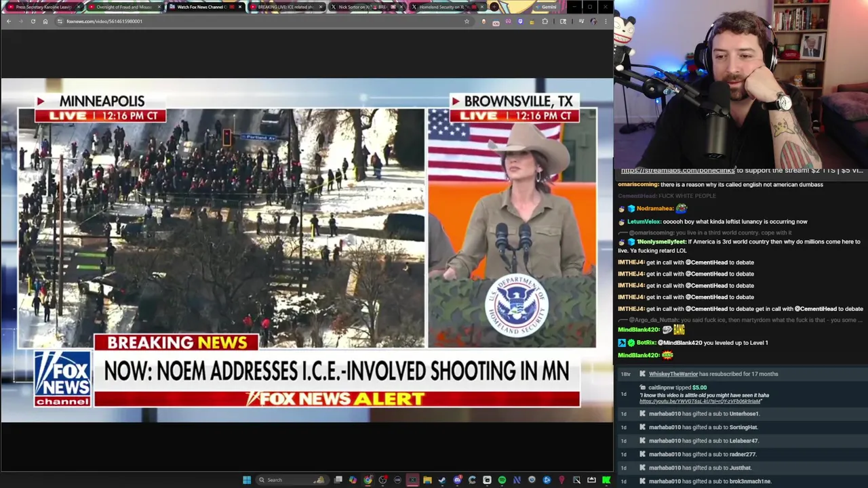868x488 pixels.
Task: Launch Copilot from the taskbar
Action: [x=353, y=480]
